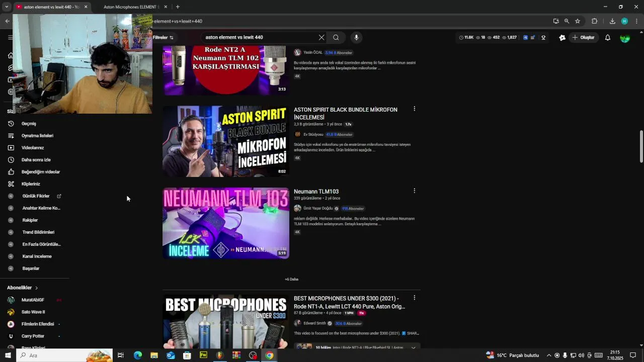Open Oynatma listeleri in sidebar
This screenshot has height=362, width=644.
pyautogui.click(x=37, y=136)
